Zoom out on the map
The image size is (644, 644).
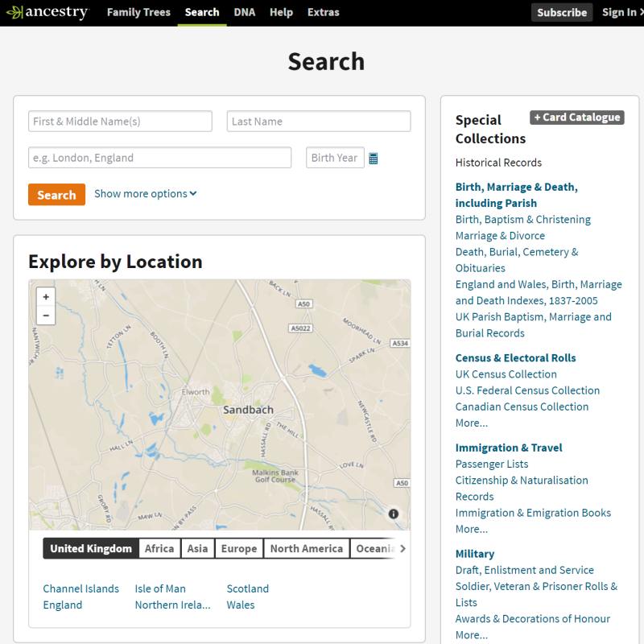click(46, 315)
